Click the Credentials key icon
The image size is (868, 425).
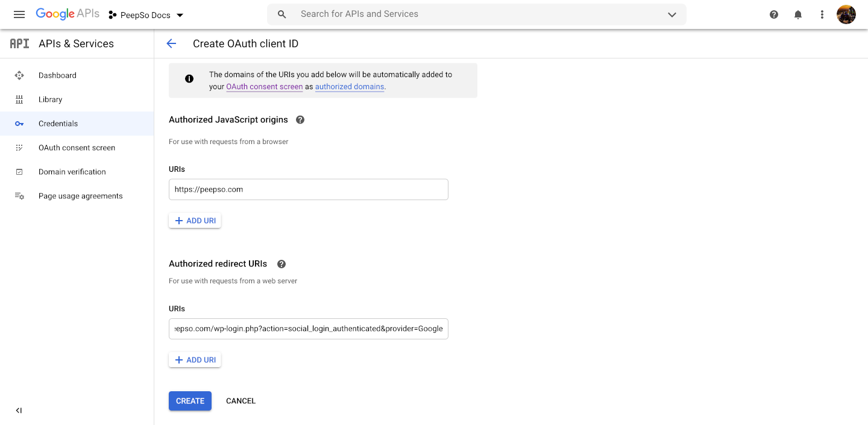pyautogui.click(x=19, y=124)
